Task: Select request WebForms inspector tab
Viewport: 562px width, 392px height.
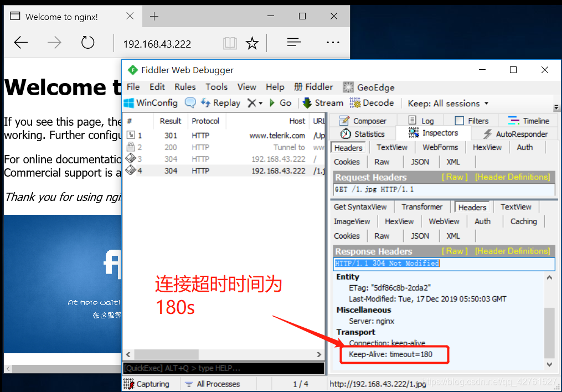Action: 440,147
